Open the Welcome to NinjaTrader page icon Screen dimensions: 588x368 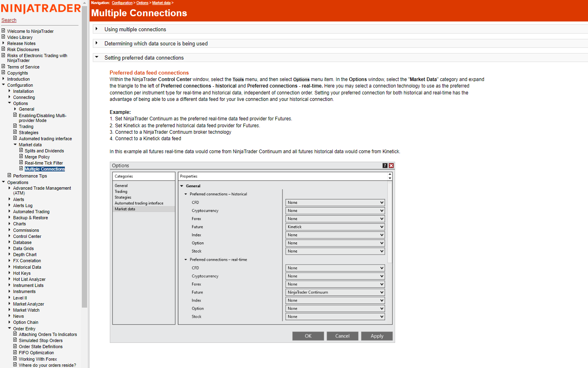click(3, 31)
